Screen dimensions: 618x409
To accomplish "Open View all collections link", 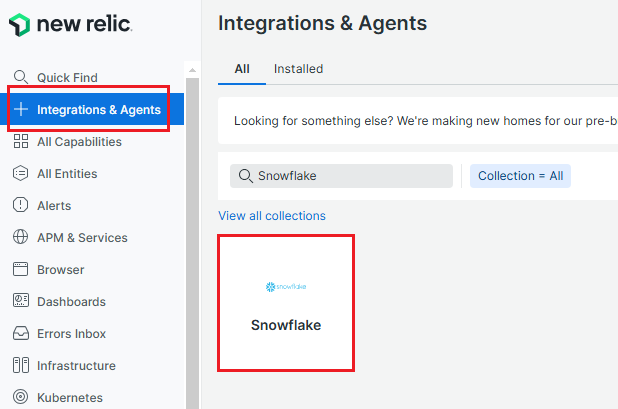I will [x=271, y=216].
